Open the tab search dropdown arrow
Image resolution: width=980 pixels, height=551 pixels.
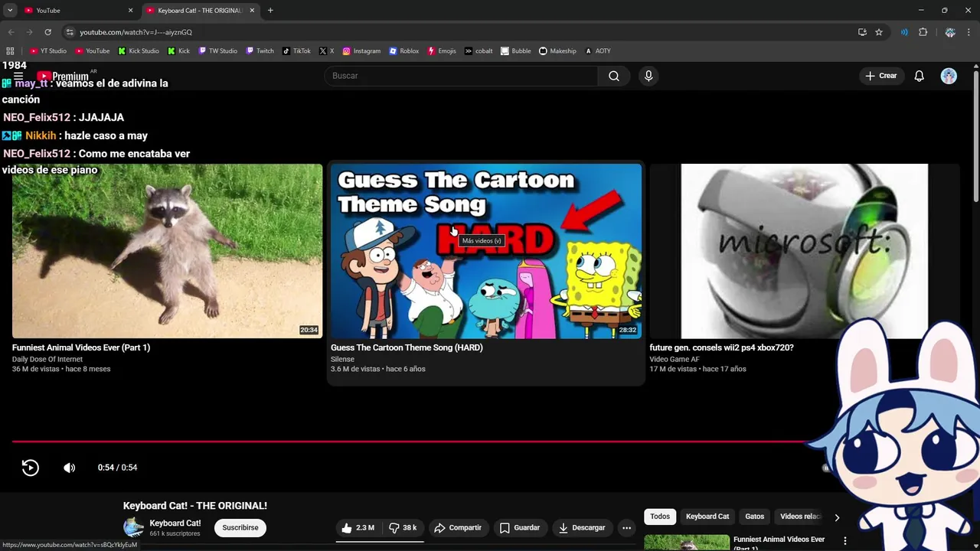tap(10, 10)
